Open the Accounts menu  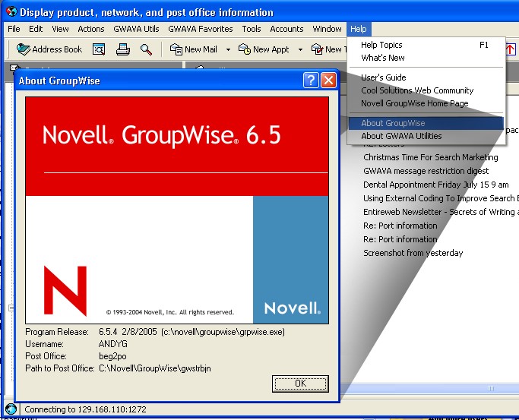286,29
